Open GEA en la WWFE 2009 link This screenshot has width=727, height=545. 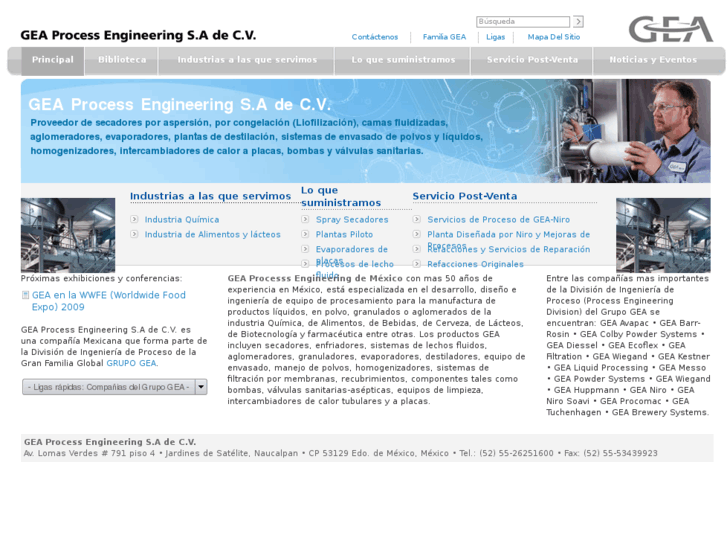click(x=108, y=301)
